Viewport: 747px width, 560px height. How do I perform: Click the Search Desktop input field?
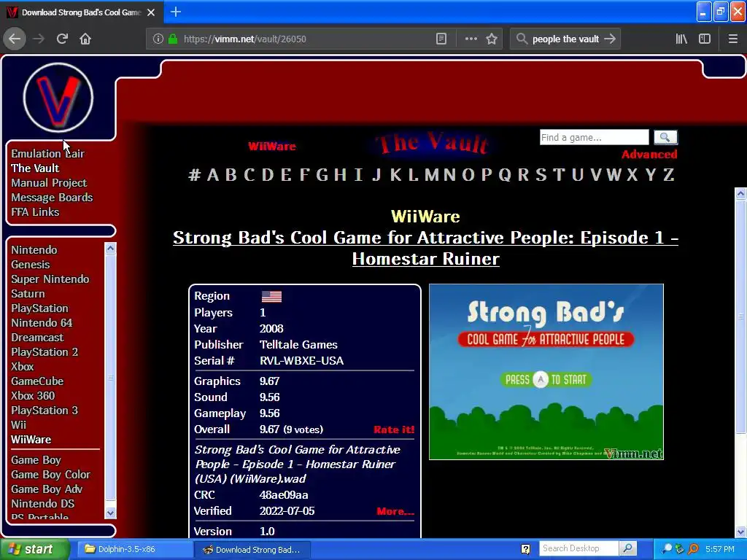click(578, 548)
